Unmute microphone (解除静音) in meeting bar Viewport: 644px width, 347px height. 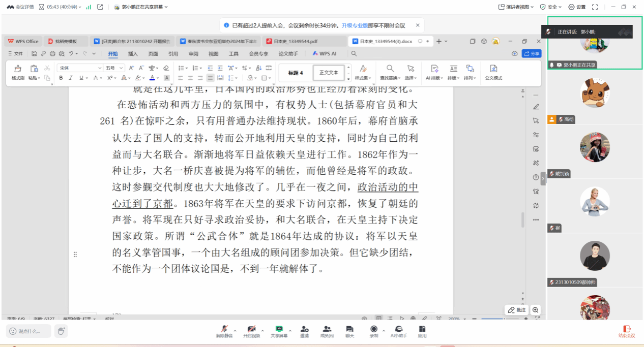click(x=224, y=331)
